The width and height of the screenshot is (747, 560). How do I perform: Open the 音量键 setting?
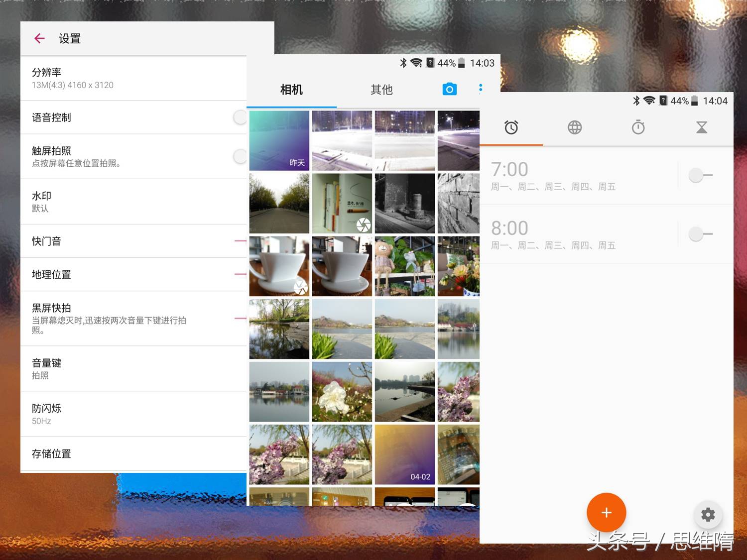[133, 369]
